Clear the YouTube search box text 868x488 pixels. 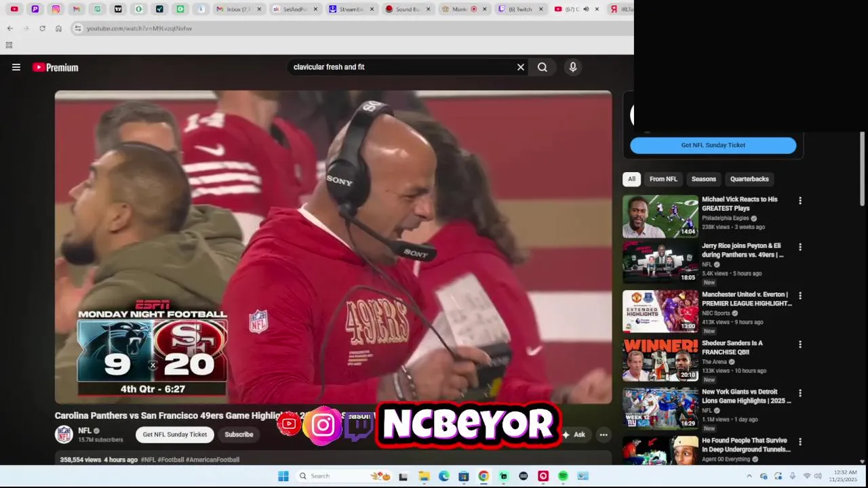[x=521, y=67]
